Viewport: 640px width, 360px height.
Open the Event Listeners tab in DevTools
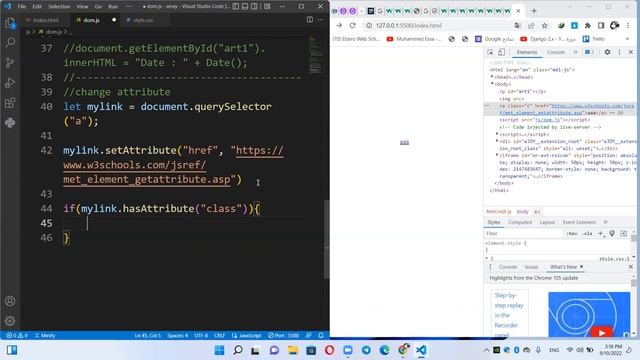click(x=579, y=222)
